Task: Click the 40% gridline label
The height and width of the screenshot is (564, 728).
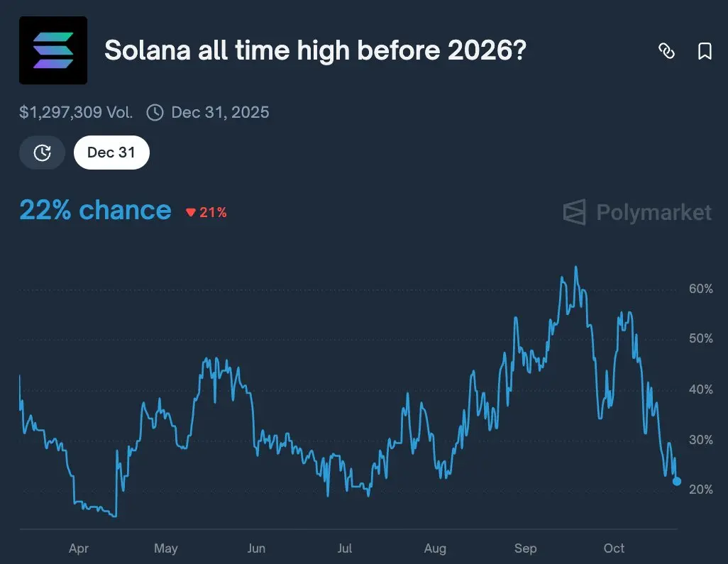Action: [x=700, y=389]
